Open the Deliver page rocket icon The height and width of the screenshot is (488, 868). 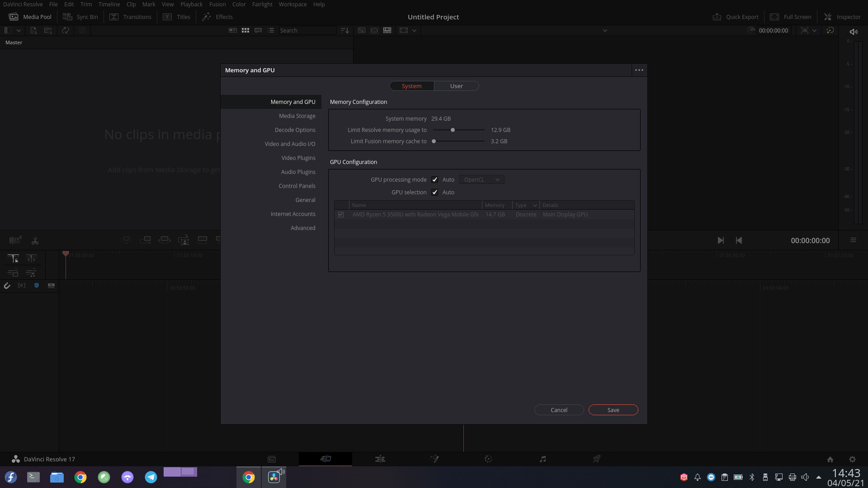click(x=597, y=459)
